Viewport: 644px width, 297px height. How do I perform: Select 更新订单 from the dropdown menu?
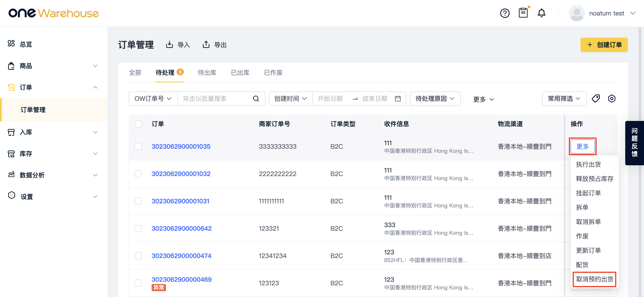pos(588,250)
